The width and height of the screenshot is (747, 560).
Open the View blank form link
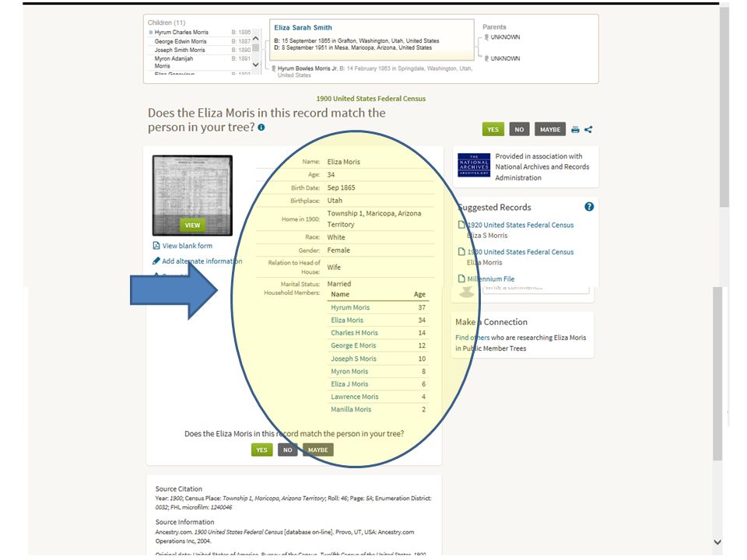tap(188, 246)
